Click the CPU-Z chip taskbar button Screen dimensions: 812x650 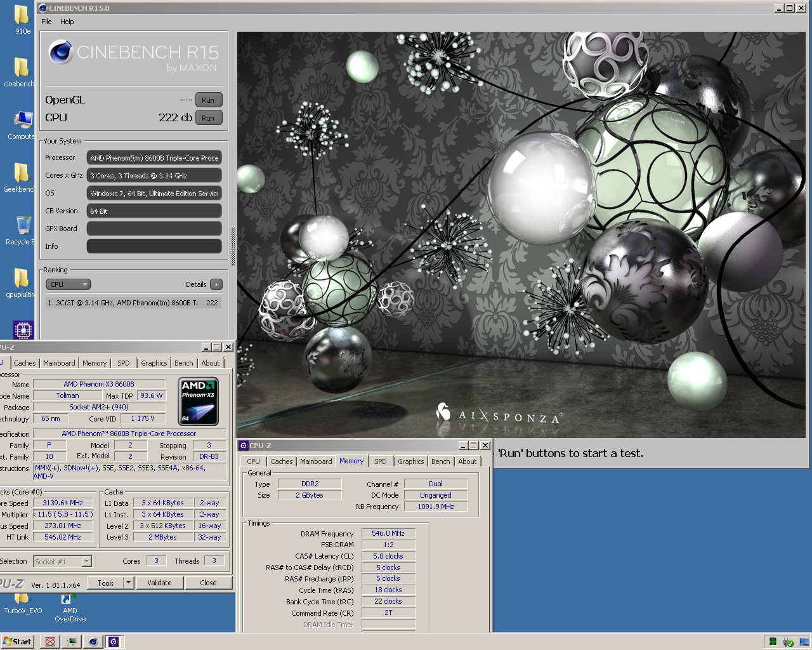click(x=114, y=642)
